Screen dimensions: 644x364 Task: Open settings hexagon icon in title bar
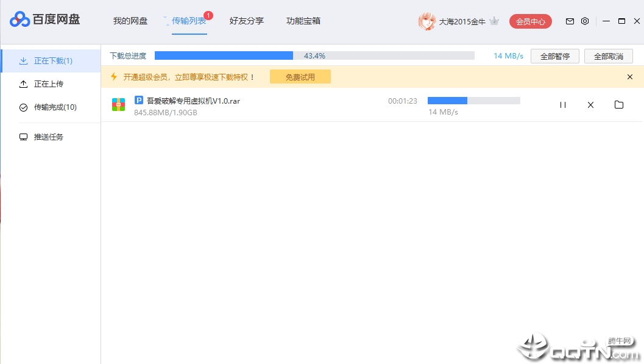pyautogui.click(x=585, y=21)
